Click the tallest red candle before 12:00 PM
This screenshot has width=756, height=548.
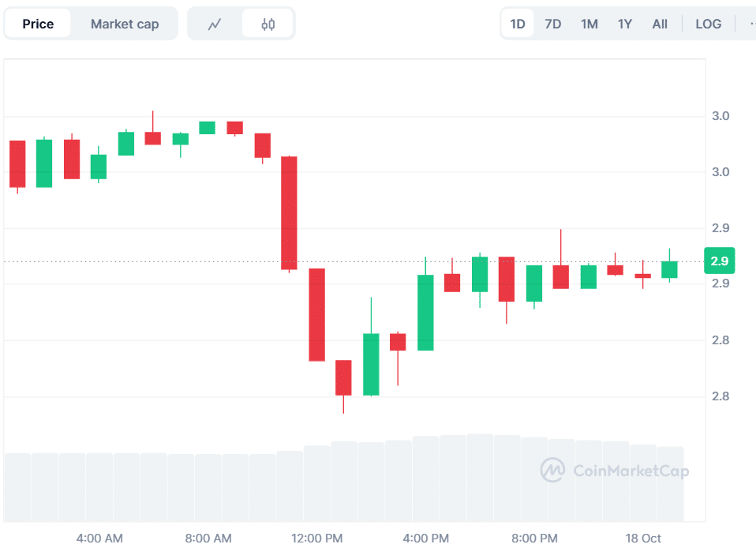pyautogui.click(x=290, y=212)
